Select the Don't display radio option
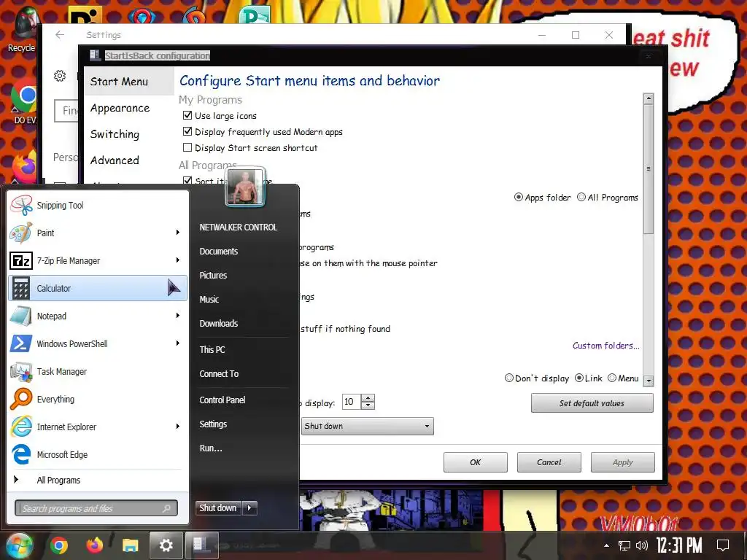The width and height of the screenshot is (747, 560). (x=508, y=378)
